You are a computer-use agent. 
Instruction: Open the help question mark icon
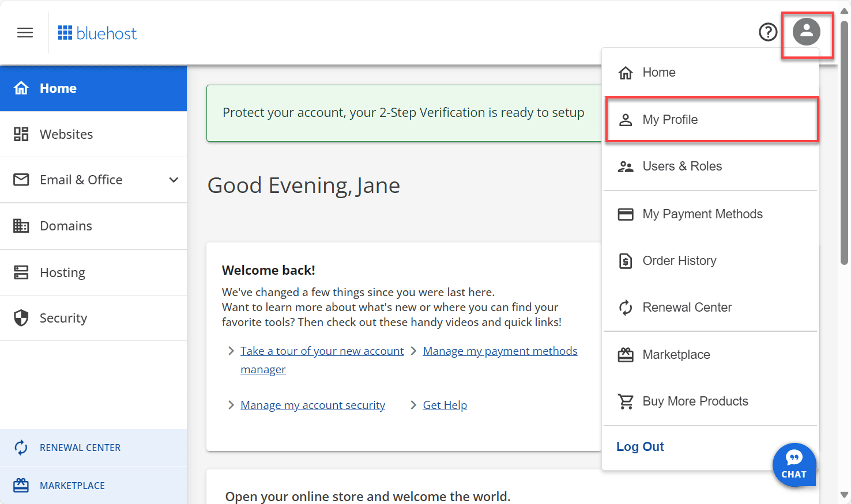click(768, 32)
